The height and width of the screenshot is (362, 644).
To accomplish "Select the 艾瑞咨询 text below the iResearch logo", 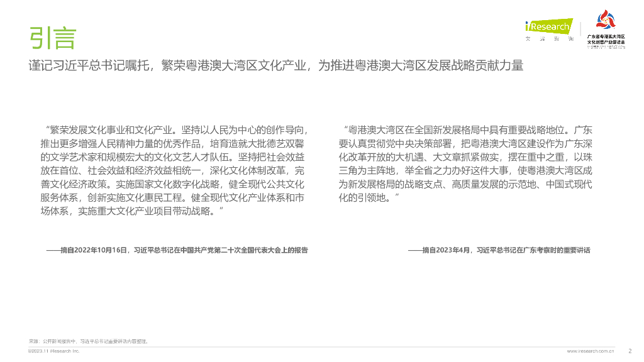I will pos(549,39).
